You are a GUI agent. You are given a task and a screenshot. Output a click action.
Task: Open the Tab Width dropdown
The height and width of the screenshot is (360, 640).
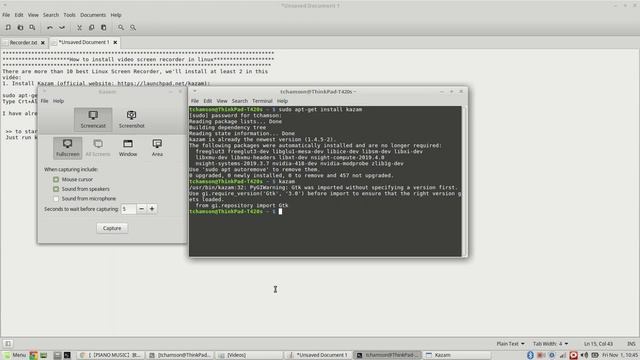(550, 344)
